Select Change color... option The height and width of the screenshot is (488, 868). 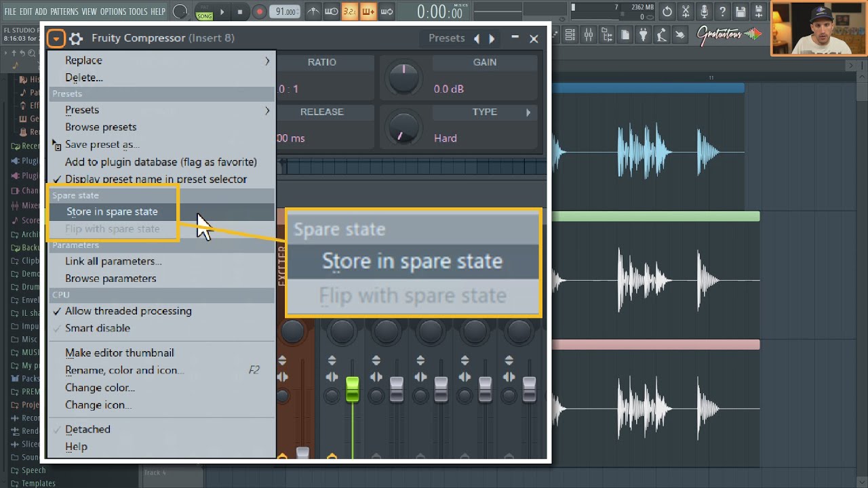point(161,388)
